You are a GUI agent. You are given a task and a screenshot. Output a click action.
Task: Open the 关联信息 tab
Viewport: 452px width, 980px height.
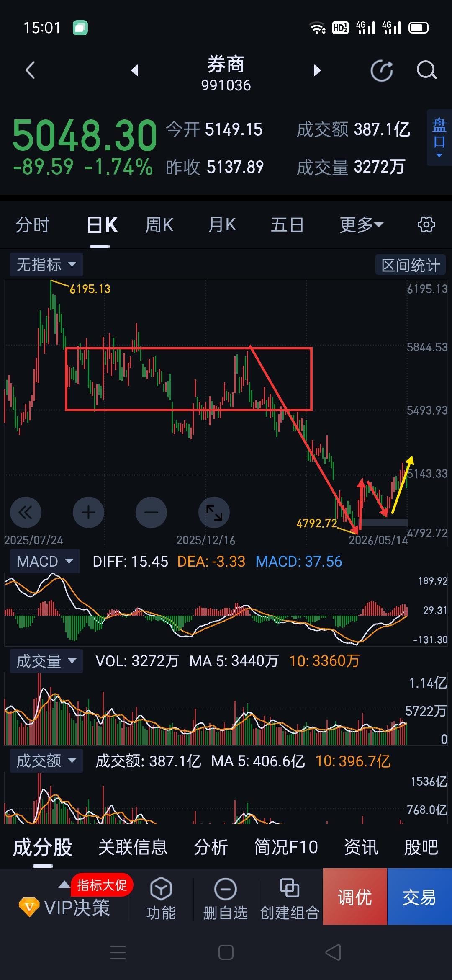tap(133, 847)
